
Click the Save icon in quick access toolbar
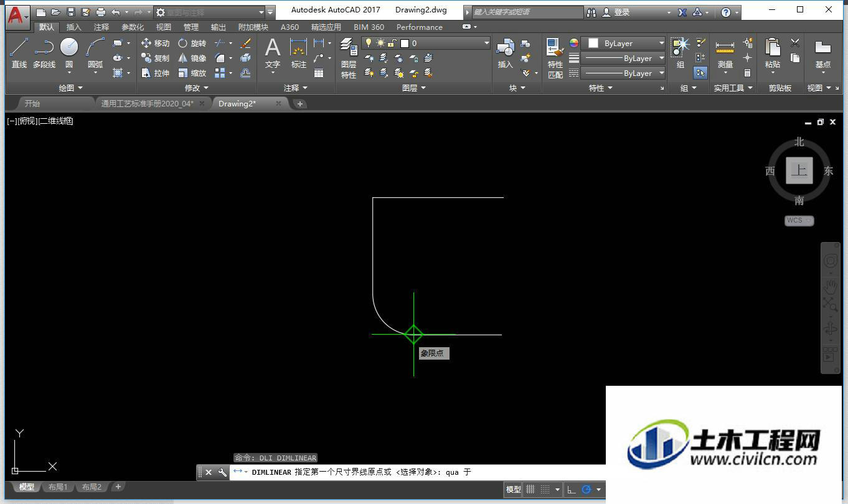pos(70,12)
